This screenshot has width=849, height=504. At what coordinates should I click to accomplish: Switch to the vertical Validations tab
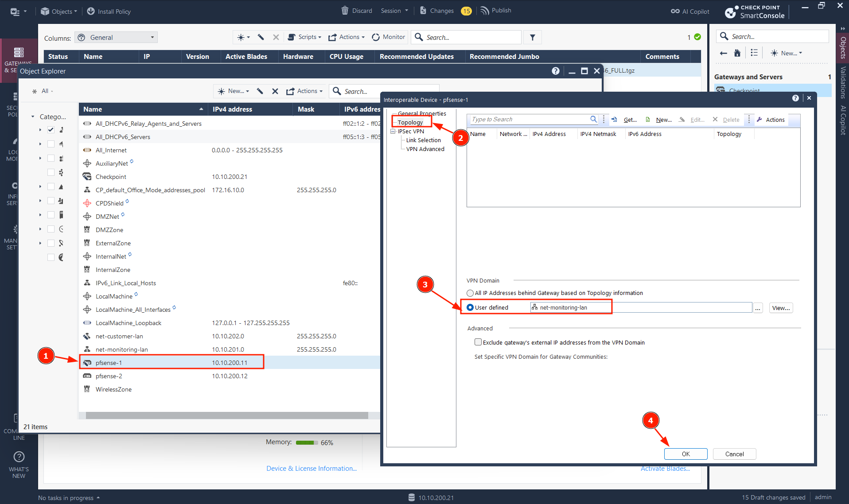(x=843, y=83)
